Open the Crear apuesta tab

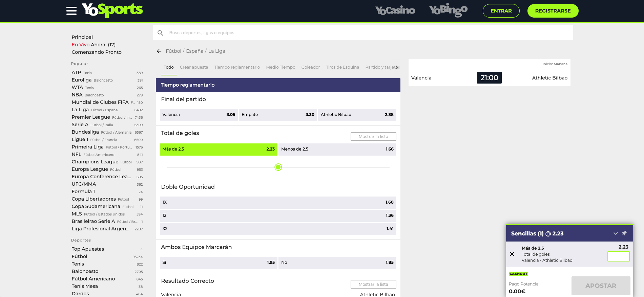coord(194,67)
